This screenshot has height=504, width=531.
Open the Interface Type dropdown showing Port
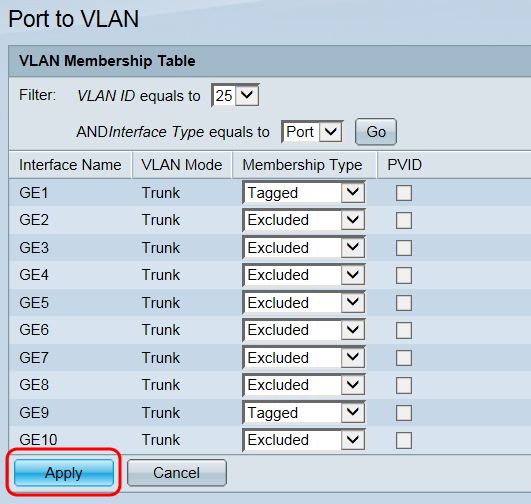(x=312, y=132)
